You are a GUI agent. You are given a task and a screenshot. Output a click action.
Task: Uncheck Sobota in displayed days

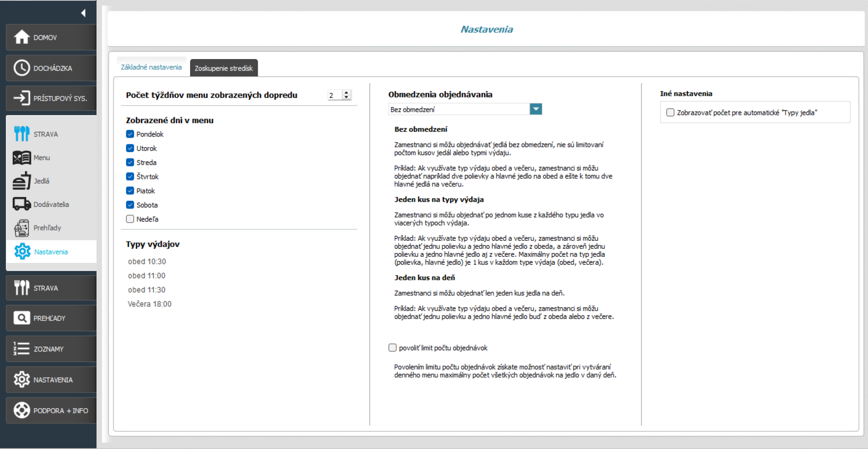130,205
